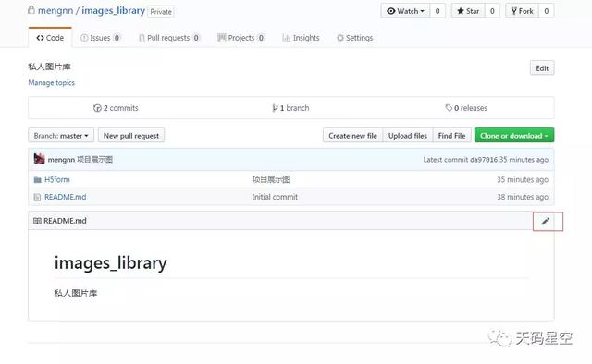
Task: Click the Watch count showing 0
Action: coord(438,11)
